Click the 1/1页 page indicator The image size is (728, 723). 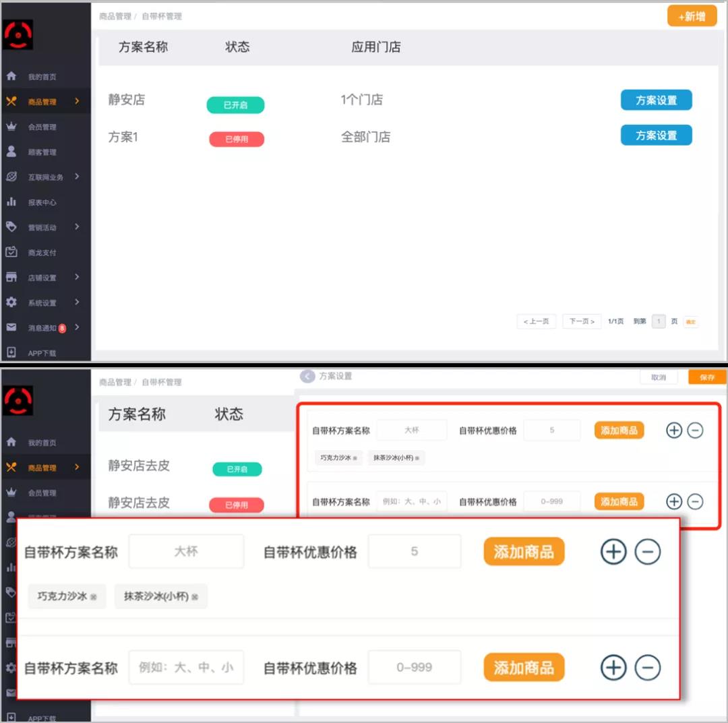click(615, 321)
